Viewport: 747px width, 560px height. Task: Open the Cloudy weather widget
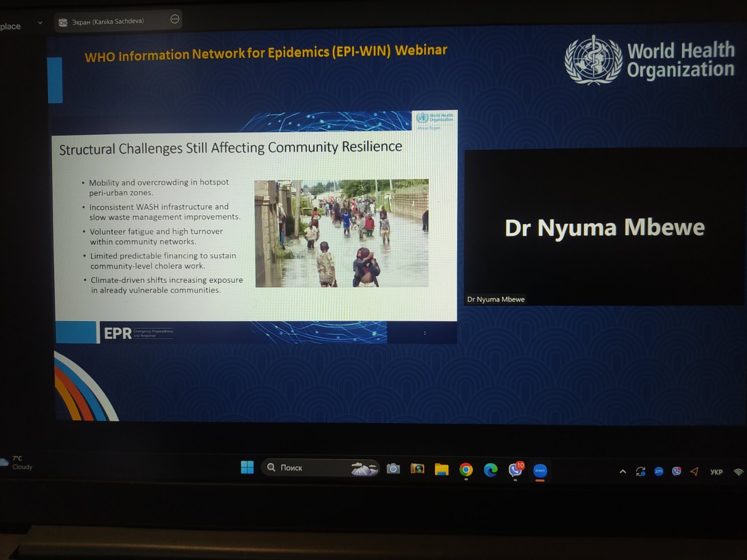click(17, 462)
